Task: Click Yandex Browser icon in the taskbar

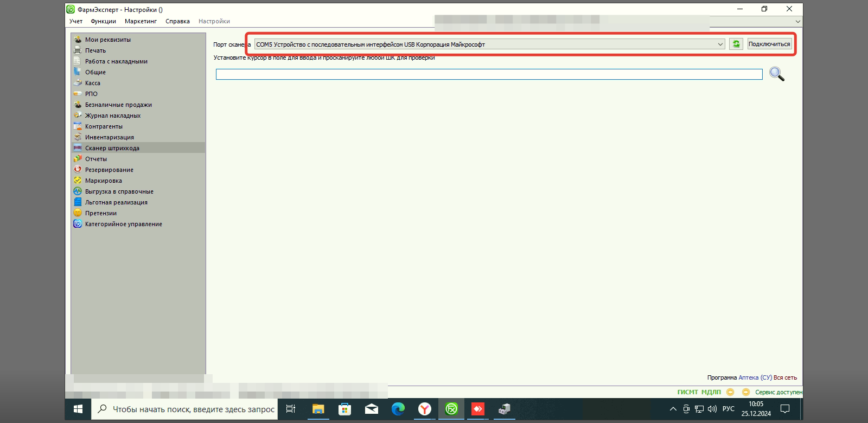Action: (x=424, y=409)
